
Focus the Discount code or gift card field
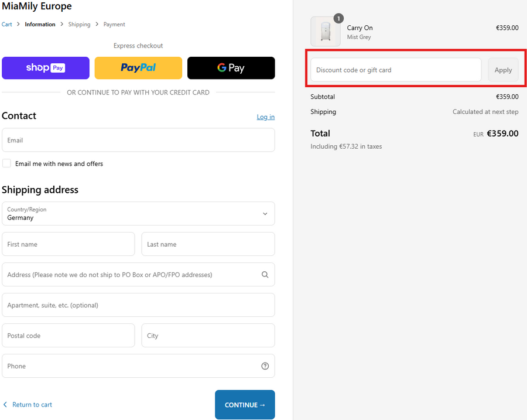(396, 70)
